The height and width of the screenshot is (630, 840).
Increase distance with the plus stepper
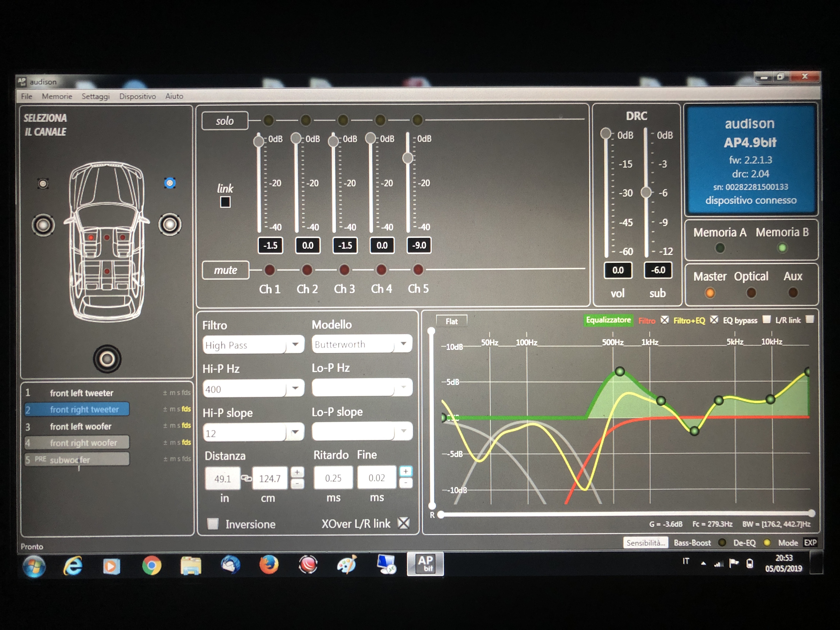click(x=297, y=472)
